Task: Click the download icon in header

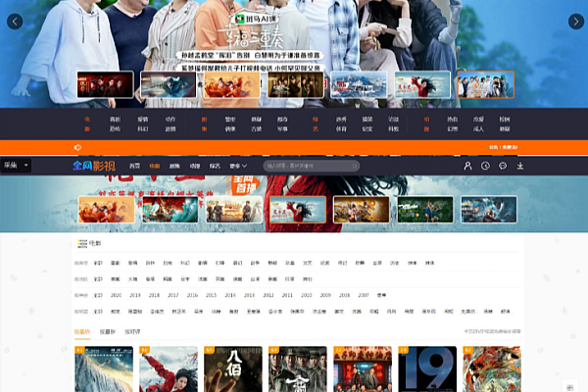Action: click(520, 166)
